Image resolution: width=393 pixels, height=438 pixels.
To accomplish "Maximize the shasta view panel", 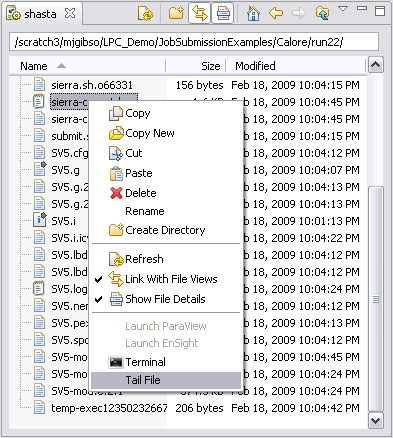I will tap(380, 11).
